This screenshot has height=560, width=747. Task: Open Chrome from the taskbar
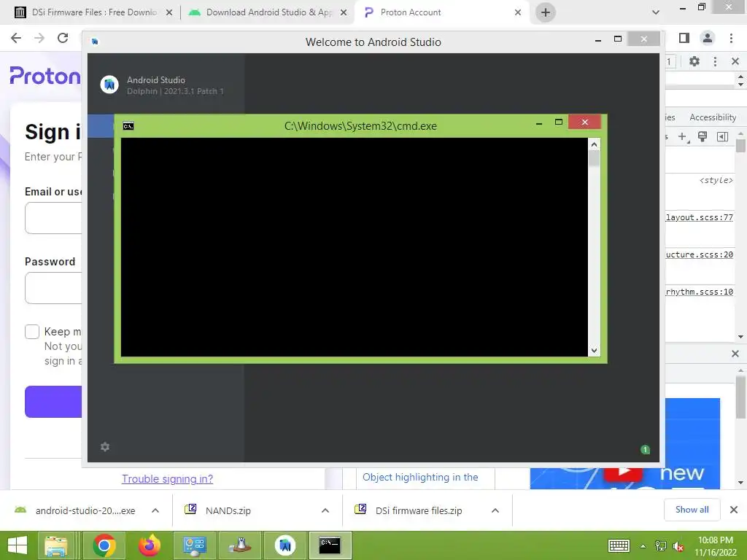click(x=104, y=545)
